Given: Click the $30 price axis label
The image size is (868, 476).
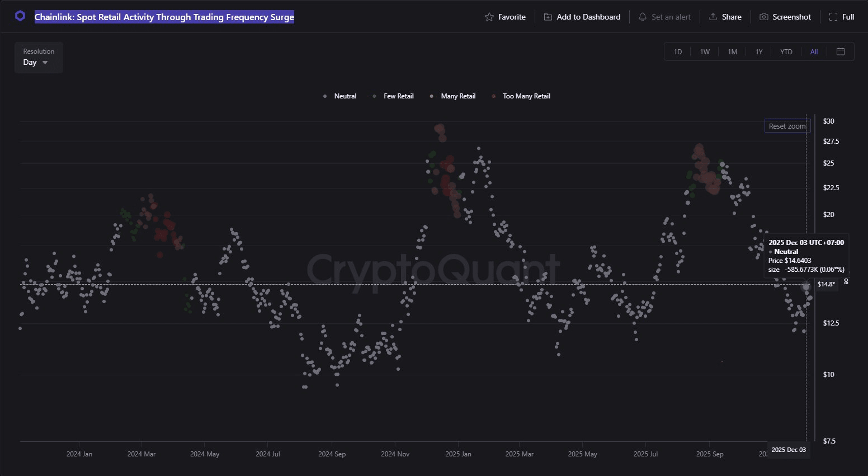Looking at the screenshot, I should click(829, 121).
